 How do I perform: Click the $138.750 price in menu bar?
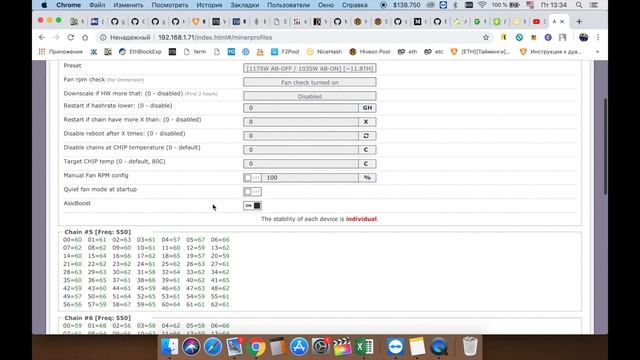point(407,5)
